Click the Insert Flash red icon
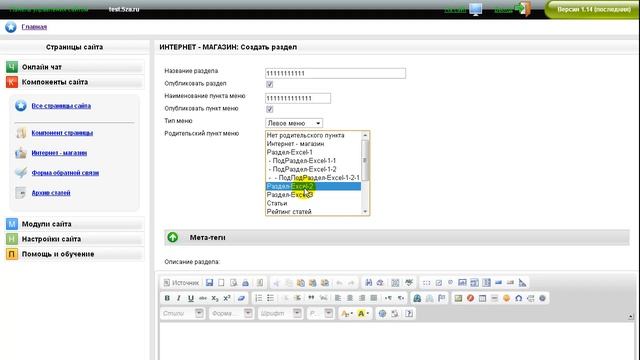 click(x=470, y=298)
